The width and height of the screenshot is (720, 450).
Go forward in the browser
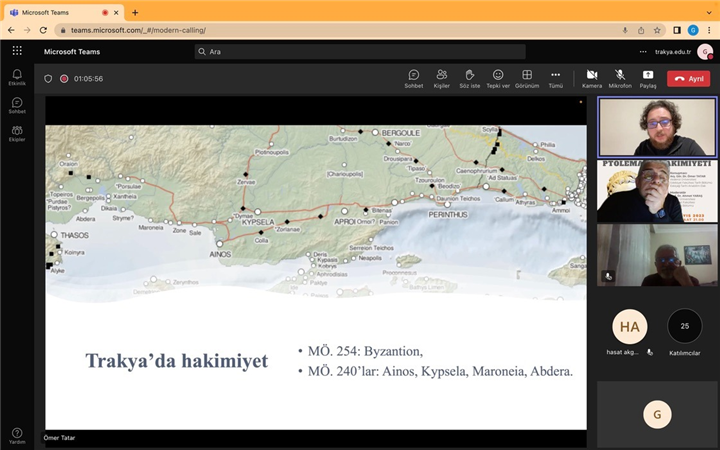click(27, 30)
